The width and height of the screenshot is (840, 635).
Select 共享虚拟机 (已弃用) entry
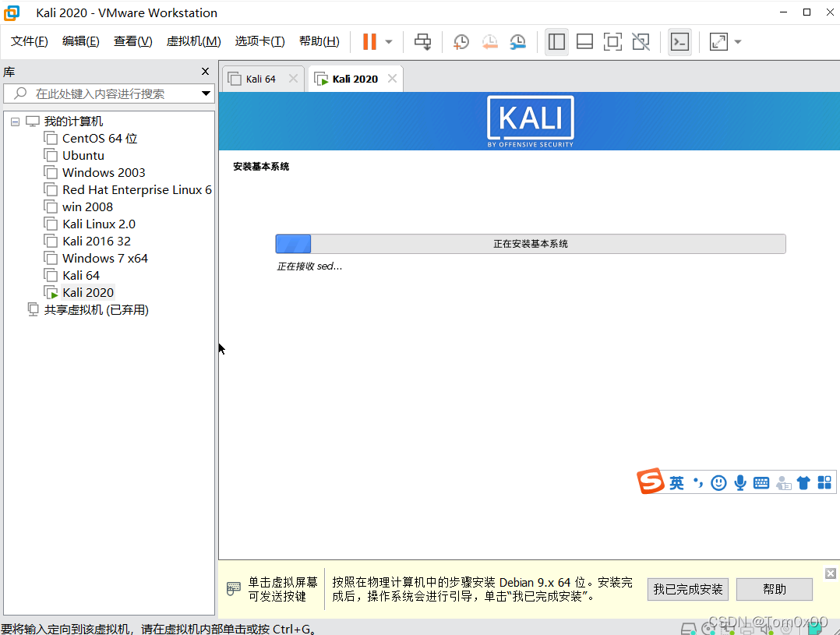[x=97, y=310]
